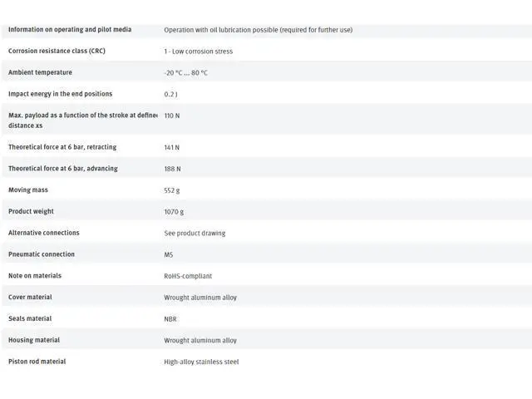Select the 'M5' pneumatic connection value
532x399 pixels.
click(169, 255)
